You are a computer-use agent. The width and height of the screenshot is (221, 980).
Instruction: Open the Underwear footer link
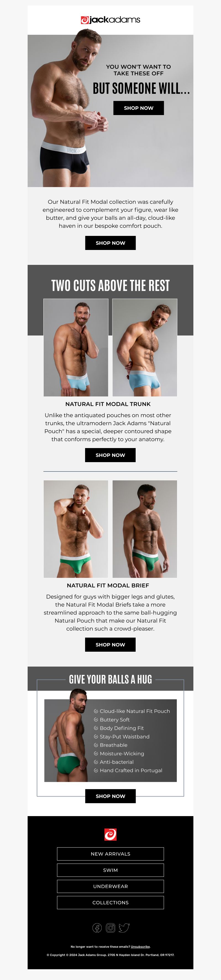(110, 886)
